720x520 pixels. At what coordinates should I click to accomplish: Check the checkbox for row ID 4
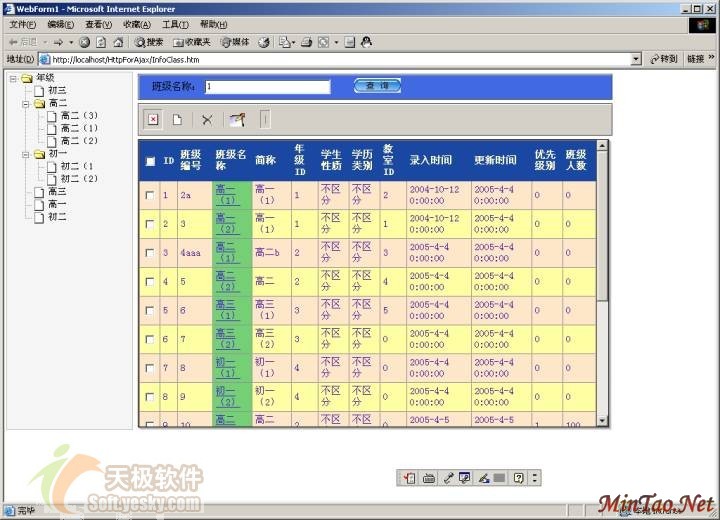(x=150, y=282)
